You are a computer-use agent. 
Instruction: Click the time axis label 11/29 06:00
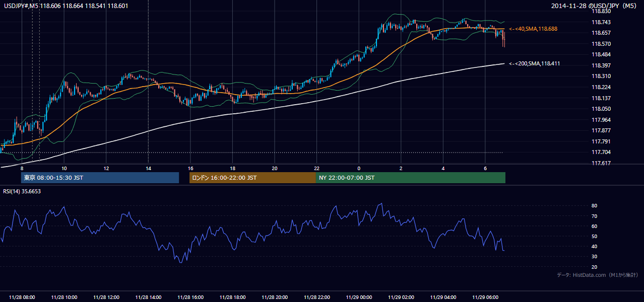pyautogui.click(x=485, y=297)
